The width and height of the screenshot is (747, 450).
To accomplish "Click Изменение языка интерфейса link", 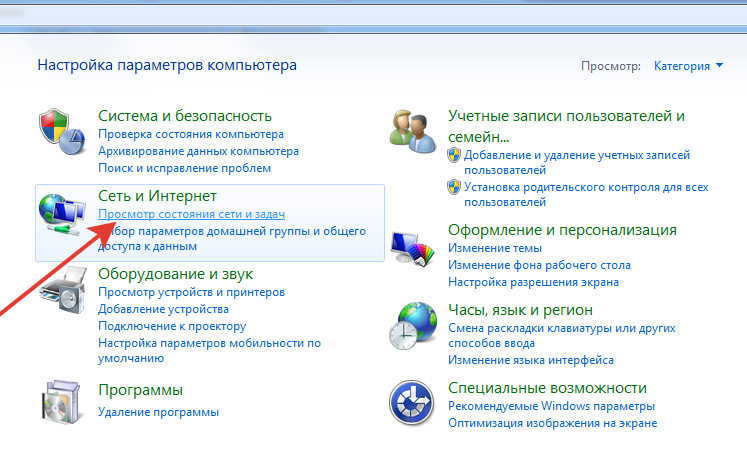I will [531, 360].
